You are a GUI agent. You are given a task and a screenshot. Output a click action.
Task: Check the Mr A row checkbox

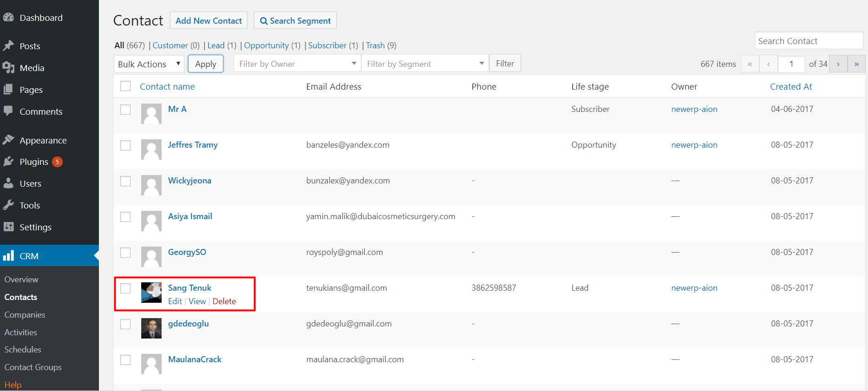pyautogui.click(x=125, y=110)
